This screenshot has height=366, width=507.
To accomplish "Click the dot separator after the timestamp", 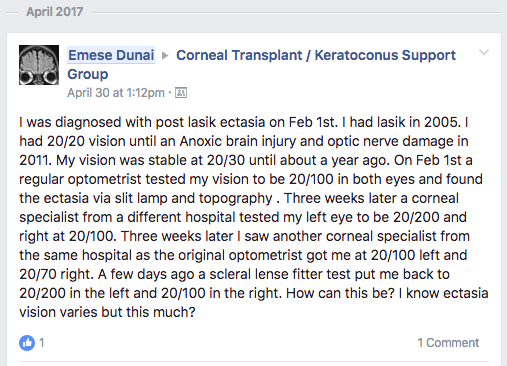I will [170, 93].
